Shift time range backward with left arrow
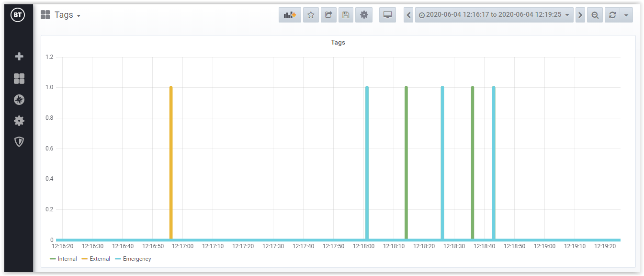The height and width of the screenshot is (276, 644). (x=408, y=15)
